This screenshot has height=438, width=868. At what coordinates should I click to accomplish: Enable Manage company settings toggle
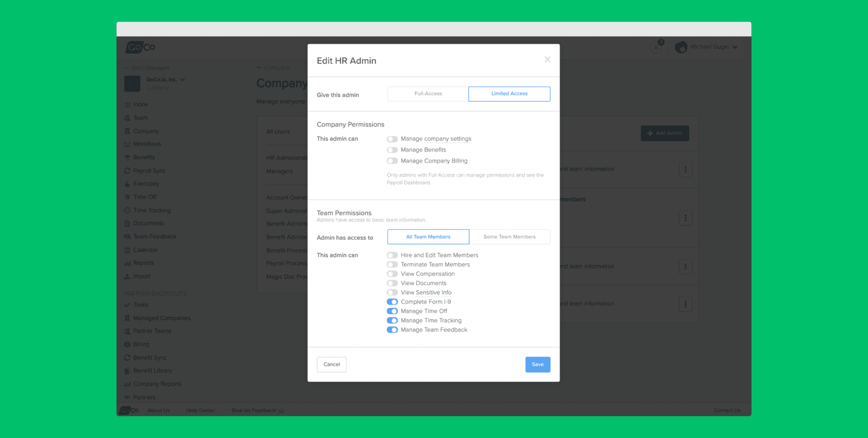(392, 139)
